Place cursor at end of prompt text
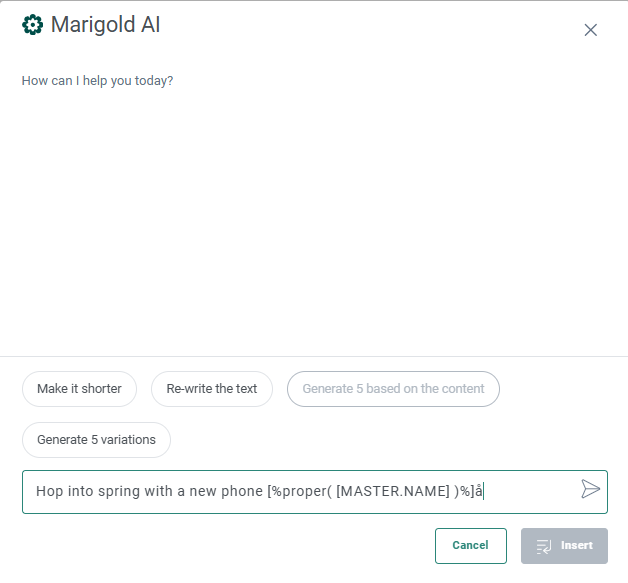 485,491
